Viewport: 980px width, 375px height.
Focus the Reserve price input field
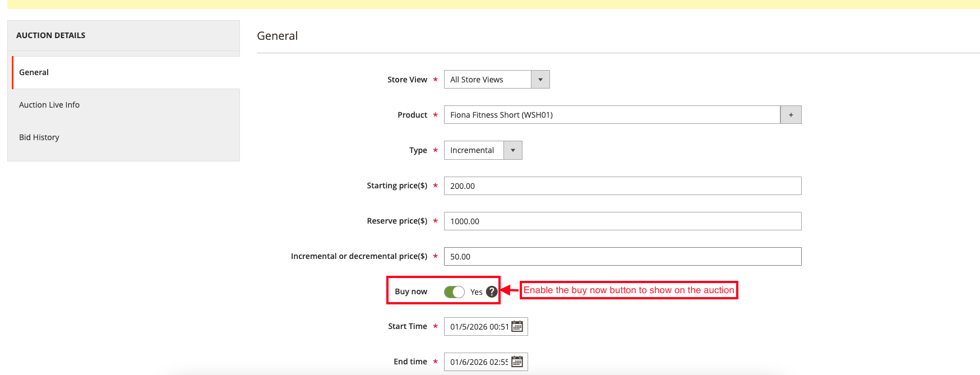tap(622, 221)
